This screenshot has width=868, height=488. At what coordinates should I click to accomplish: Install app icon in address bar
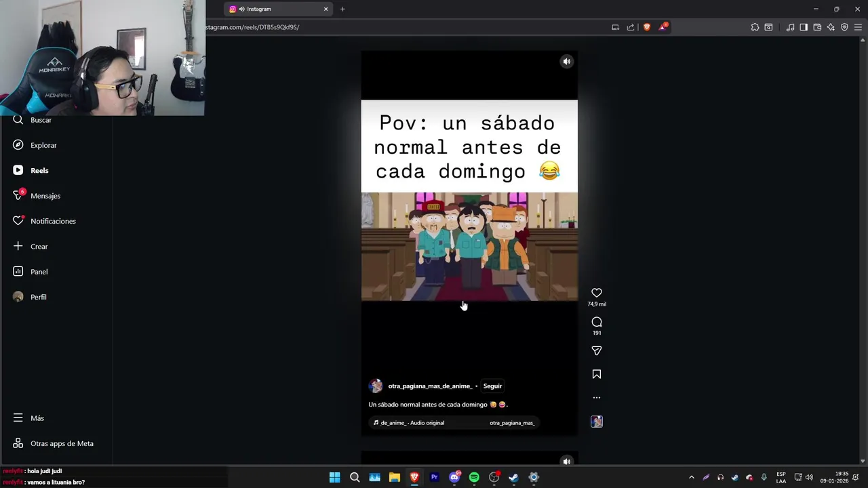(615, 27)
